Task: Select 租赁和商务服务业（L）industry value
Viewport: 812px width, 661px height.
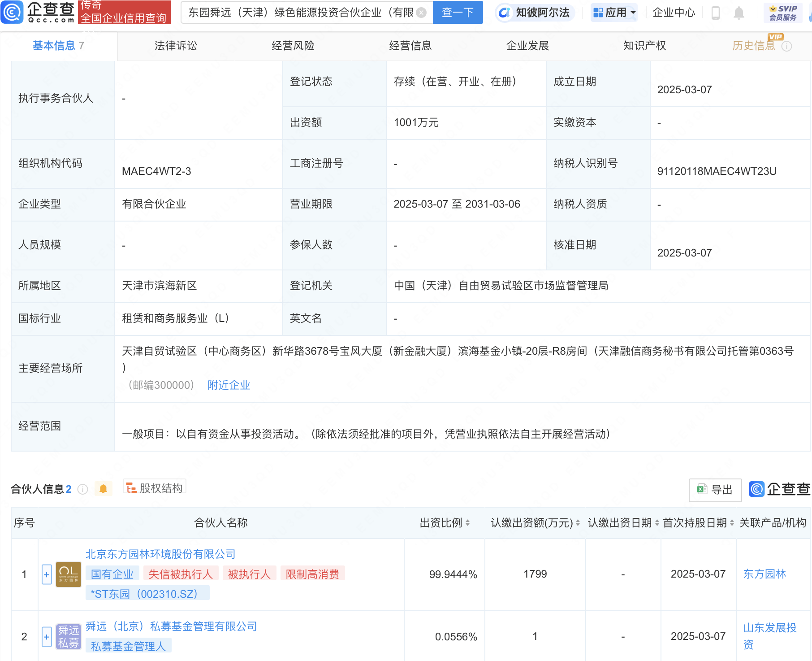Action: tap(175, 318)
